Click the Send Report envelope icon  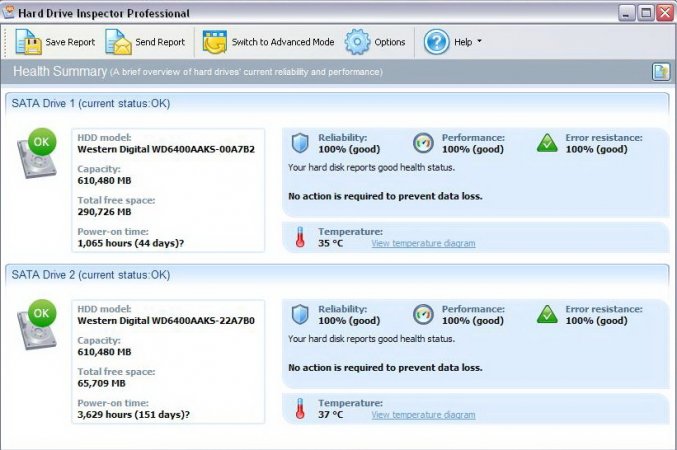tap(118, 42)
